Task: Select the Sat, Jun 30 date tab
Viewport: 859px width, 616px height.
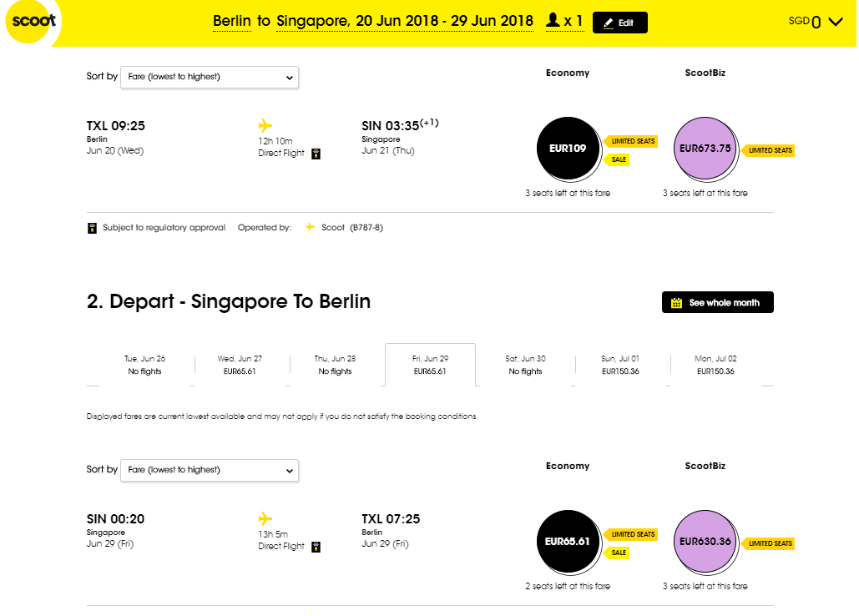Action: pos(525,365)
